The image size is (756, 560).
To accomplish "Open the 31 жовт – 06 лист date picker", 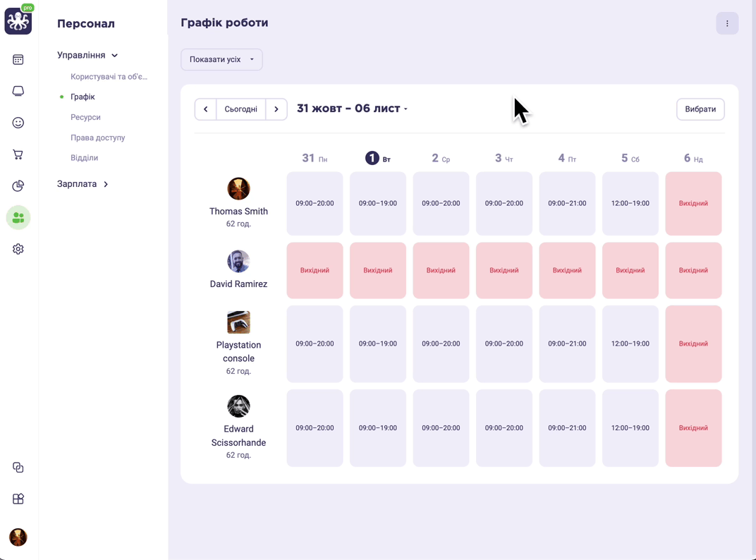I will 352,109.
